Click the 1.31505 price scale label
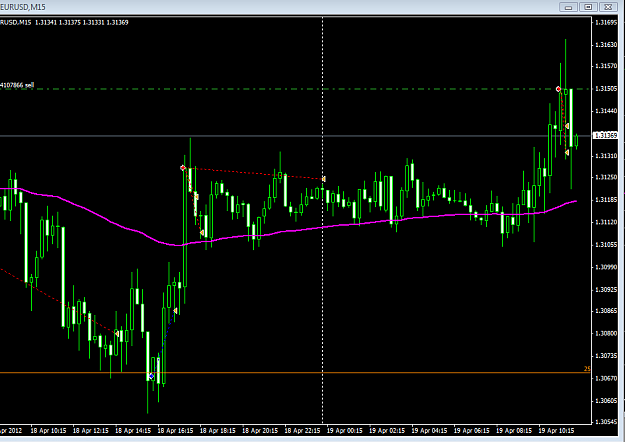Screen dimensions: 625x442 pos(606,88)
